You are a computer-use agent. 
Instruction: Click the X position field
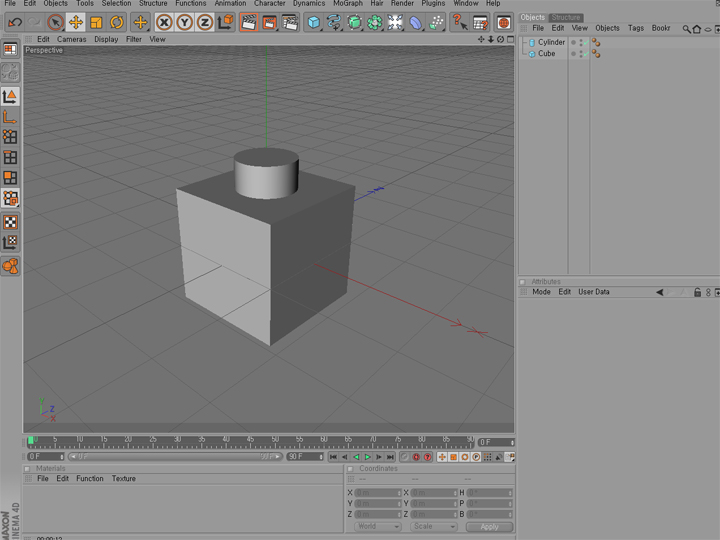tap(377, 493)
